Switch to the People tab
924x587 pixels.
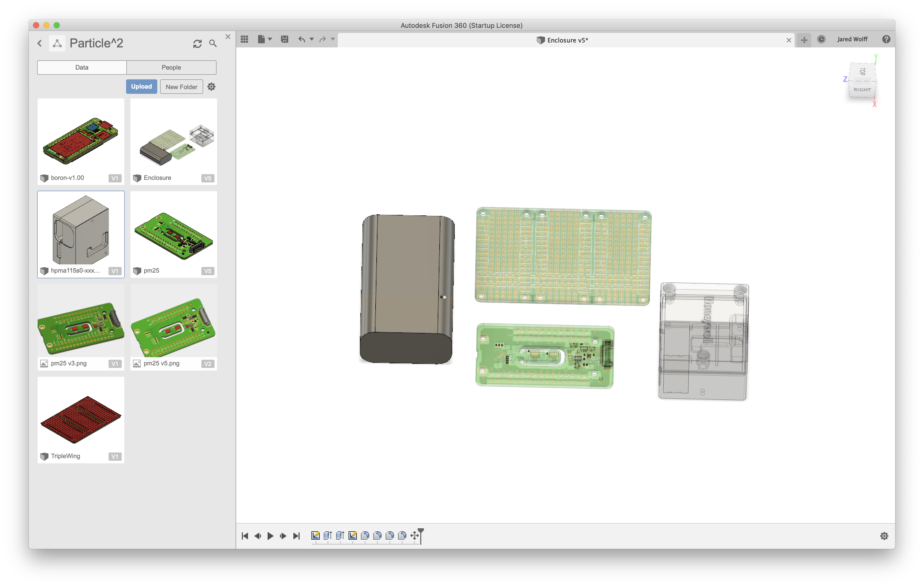coord(171,68)
